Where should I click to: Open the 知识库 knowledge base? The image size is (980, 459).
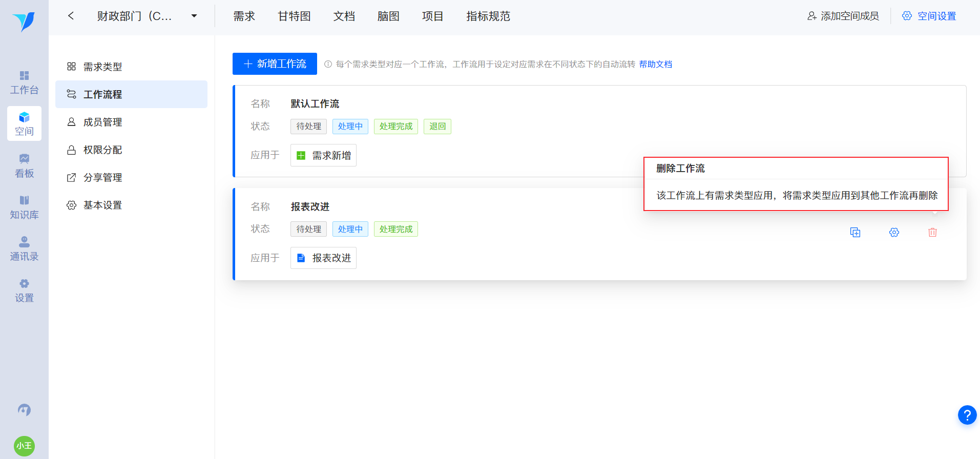tap(24, 207)
